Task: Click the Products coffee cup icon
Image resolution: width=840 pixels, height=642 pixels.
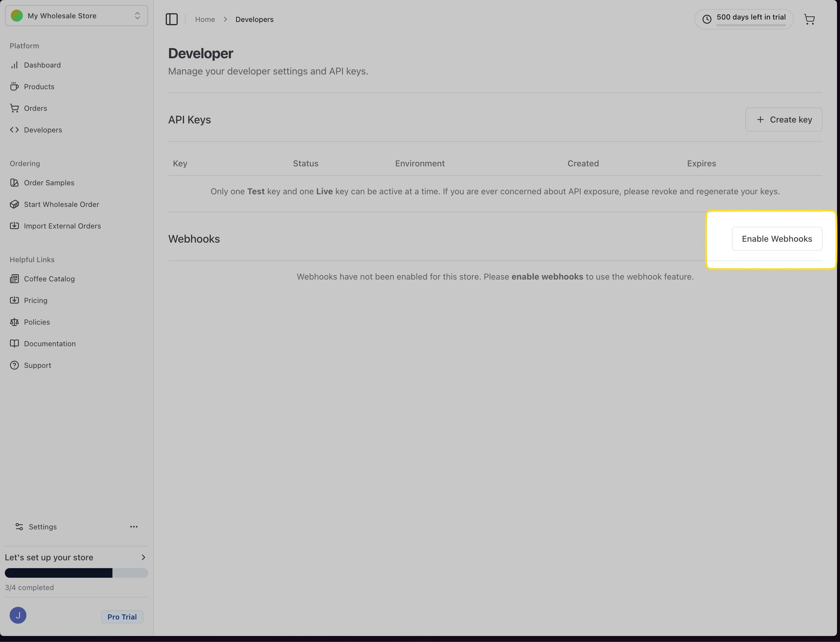Action: pos(14,87)
